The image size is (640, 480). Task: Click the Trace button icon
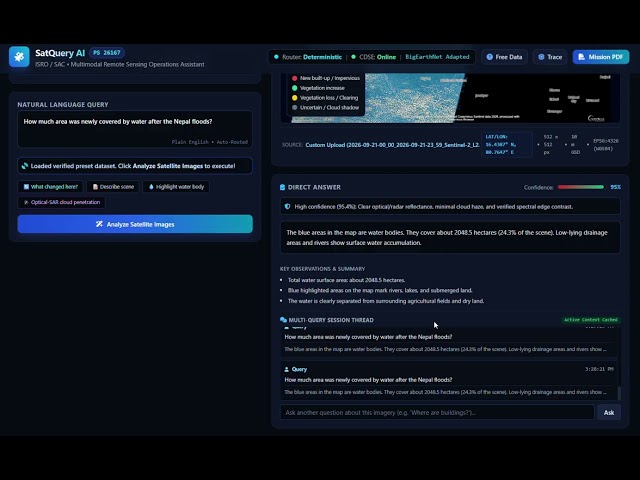point(541,57)
